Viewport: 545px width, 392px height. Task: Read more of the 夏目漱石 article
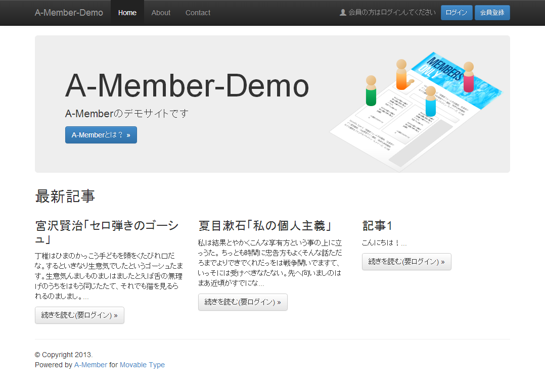pos(243,302)
